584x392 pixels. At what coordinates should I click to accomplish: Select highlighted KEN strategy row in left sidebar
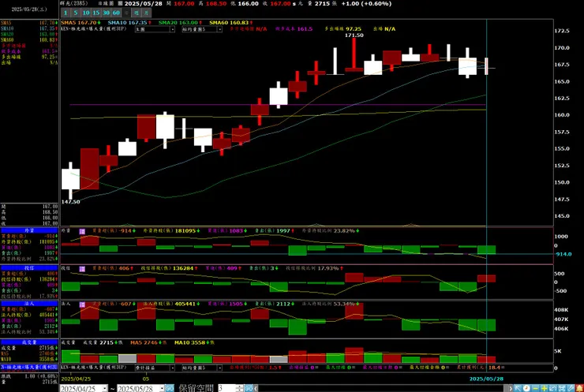pyautogui.click(x=29, y=368)
